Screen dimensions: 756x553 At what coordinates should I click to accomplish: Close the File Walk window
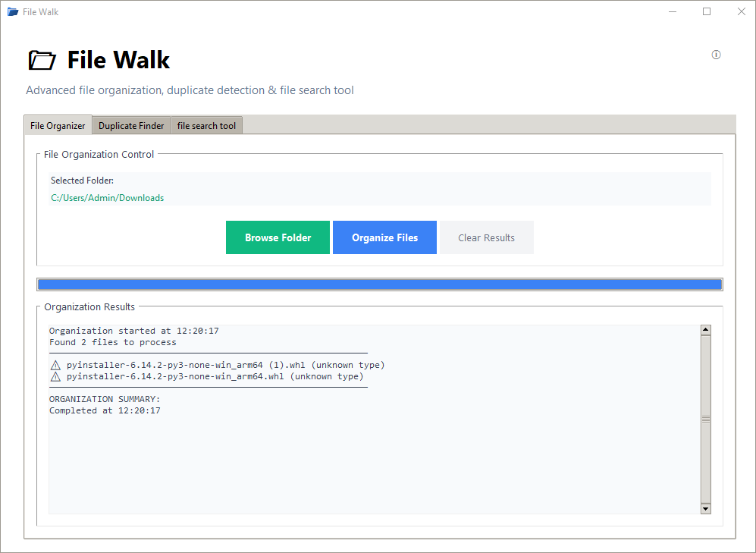click(x=741, y=11)
